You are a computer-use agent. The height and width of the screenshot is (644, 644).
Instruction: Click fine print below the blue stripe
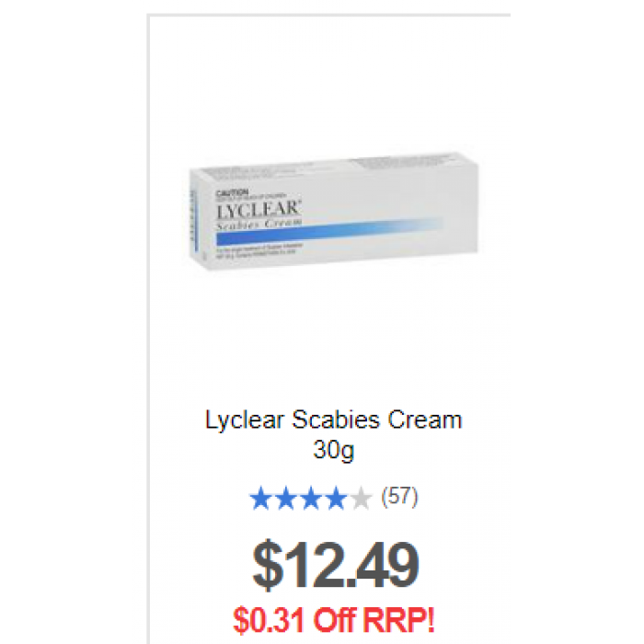[259, 251]
